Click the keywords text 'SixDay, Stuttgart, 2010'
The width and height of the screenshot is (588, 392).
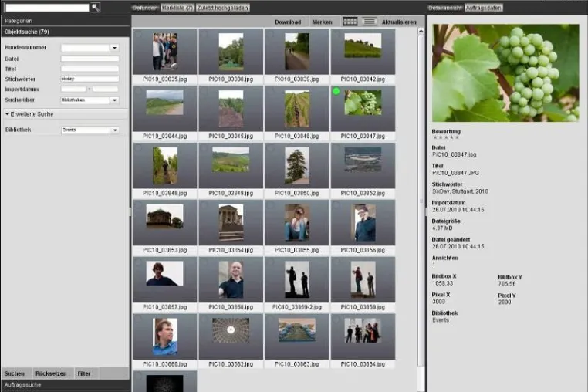click(x=460, y=191)
